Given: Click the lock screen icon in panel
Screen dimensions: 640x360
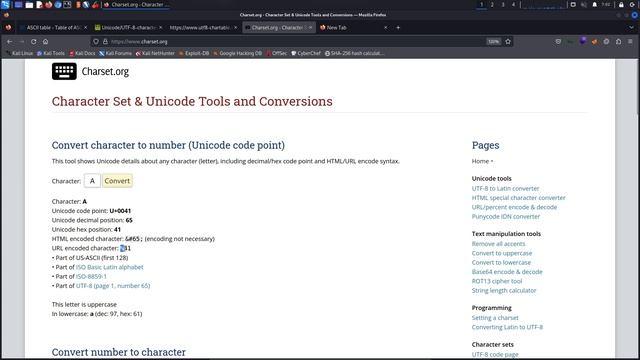Looking at the screenshot, I should (x=621, y=5).
